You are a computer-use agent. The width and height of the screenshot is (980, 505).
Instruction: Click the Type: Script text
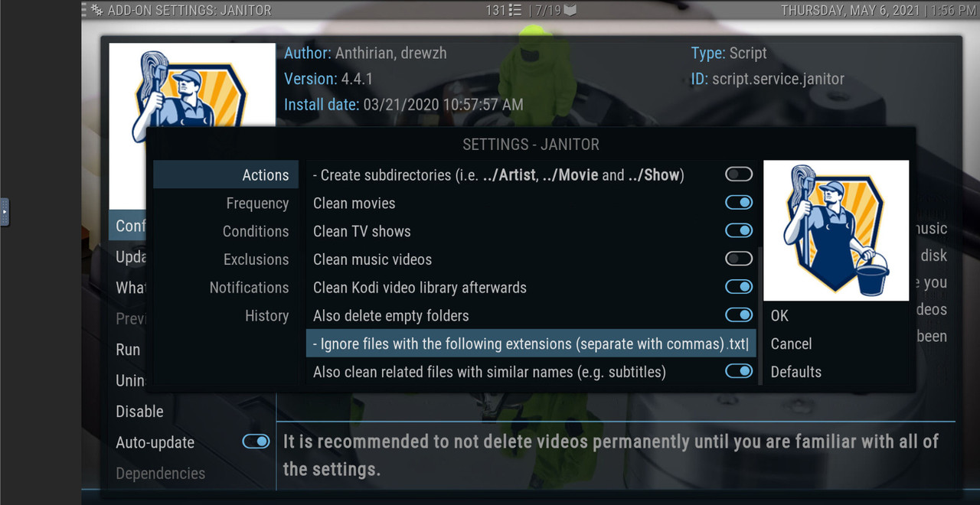coord(729,54)
